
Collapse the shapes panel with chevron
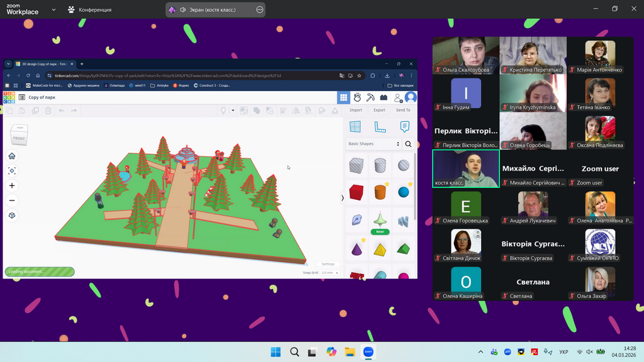(343, 198)
